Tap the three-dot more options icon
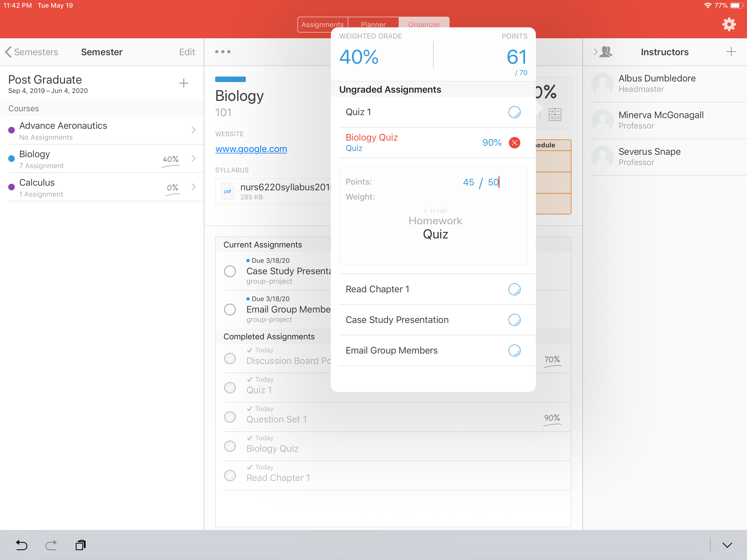This screenshot has height=560, width=747. (223, 52)
